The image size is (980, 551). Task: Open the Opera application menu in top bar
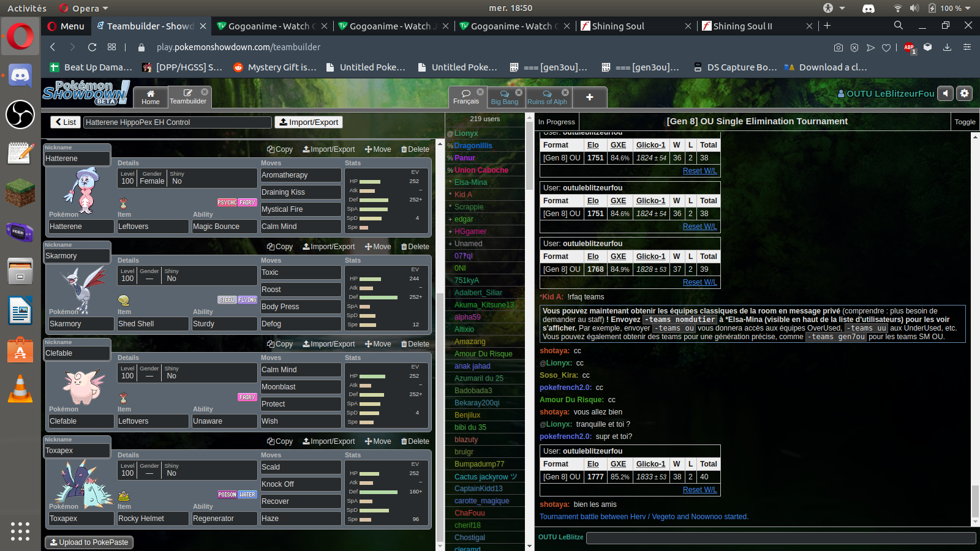pos(84,8)
